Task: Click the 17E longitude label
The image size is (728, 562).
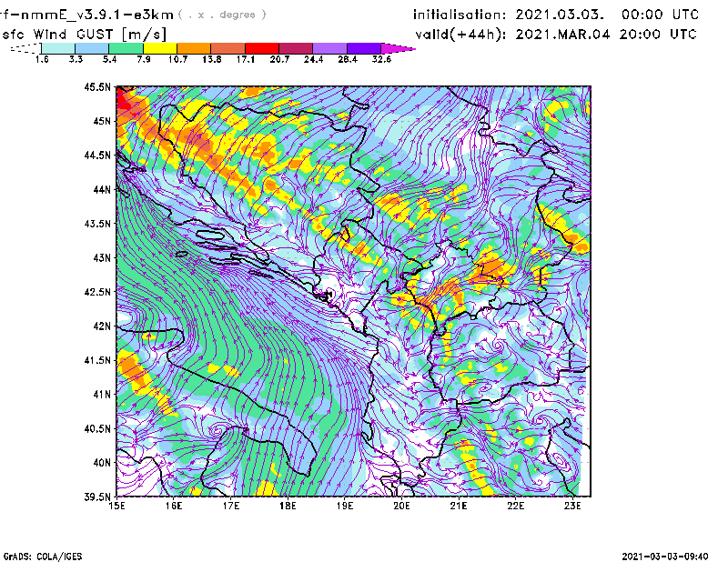Action: pyautogui.click(x=231, y=506)
